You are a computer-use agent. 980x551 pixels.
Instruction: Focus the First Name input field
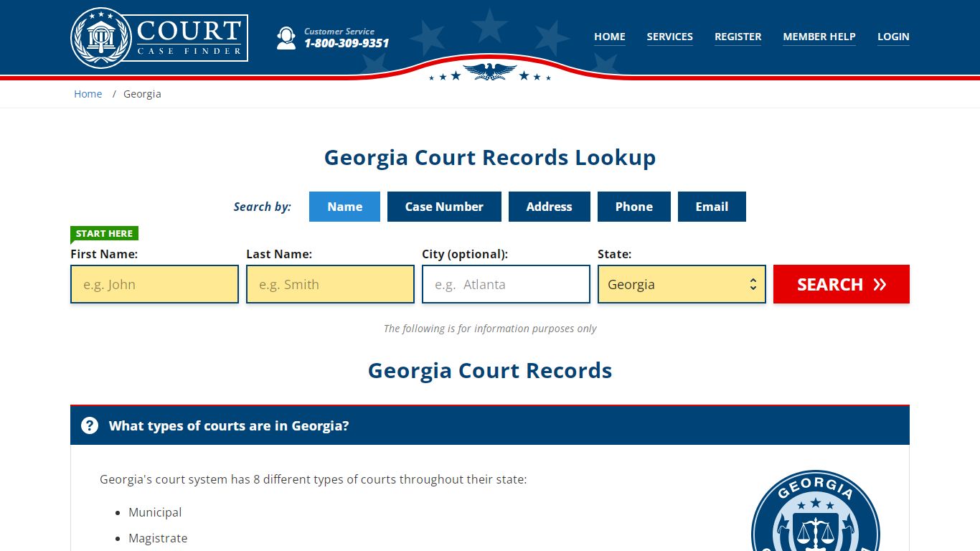tap(154, 284)
